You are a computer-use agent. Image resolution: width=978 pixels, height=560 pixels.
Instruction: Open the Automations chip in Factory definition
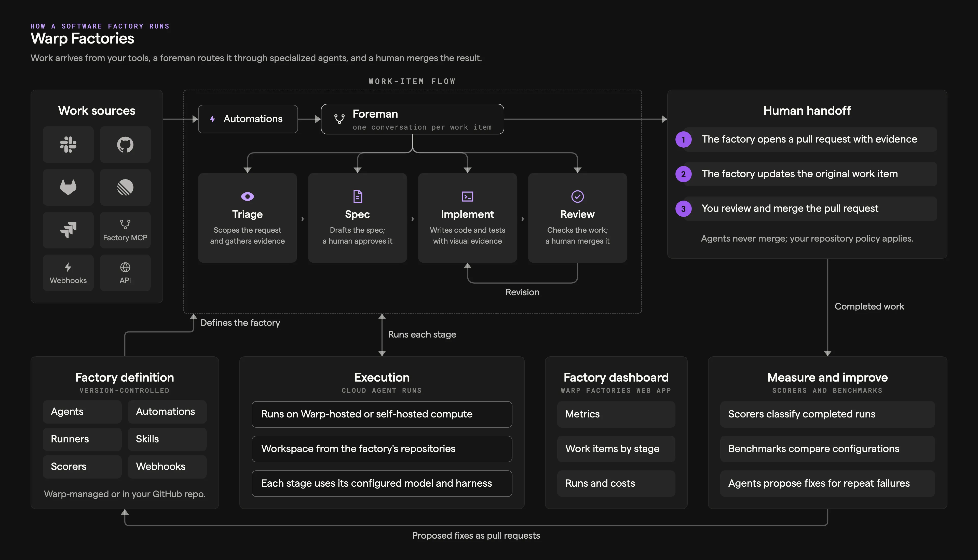pyautogui.click(x=167, y=412)
